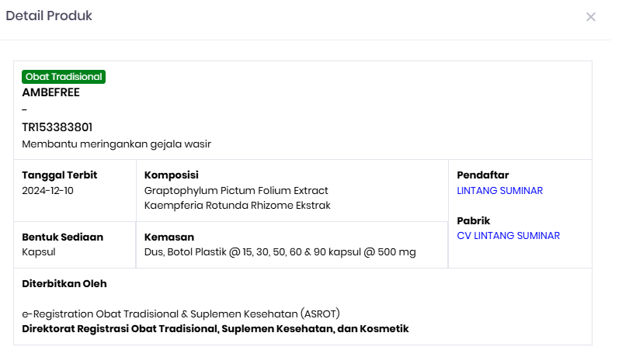Image resolution: width=636 pixels, height=364 pixels.
Task: Click the Direktorat Registrasi Obat Tradisional text
Action: click(215, 329)
